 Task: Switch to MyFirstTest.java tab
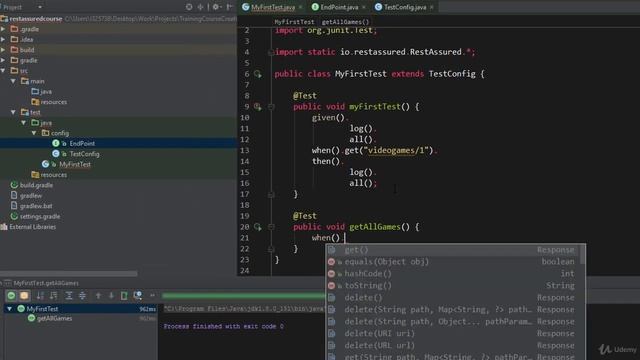coord(273,7)
